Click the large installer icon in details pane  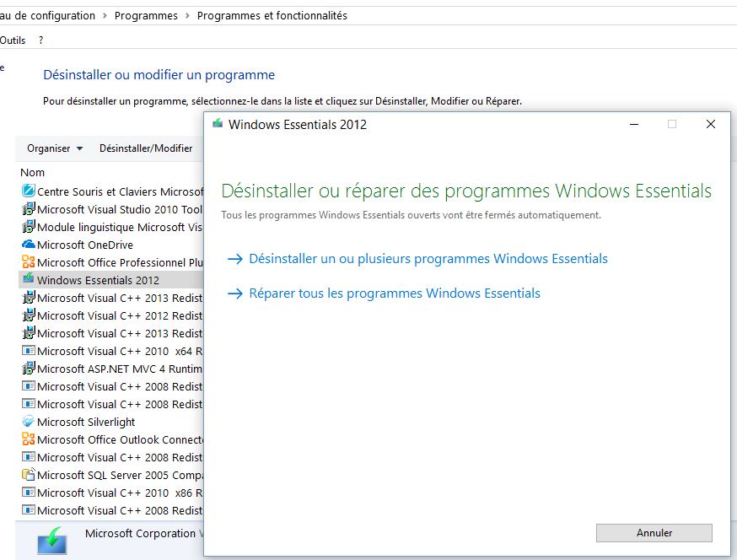coord(51,541)
